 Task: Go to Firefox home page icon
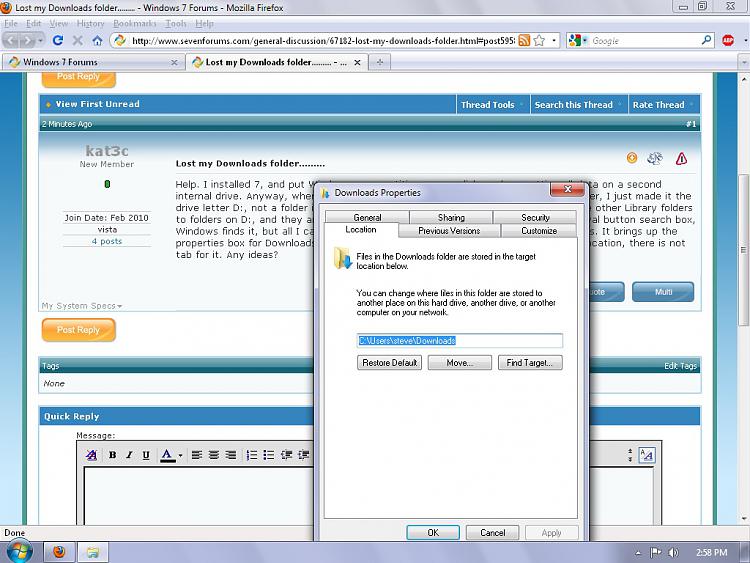pyautogui.click(x=98, y=41)
